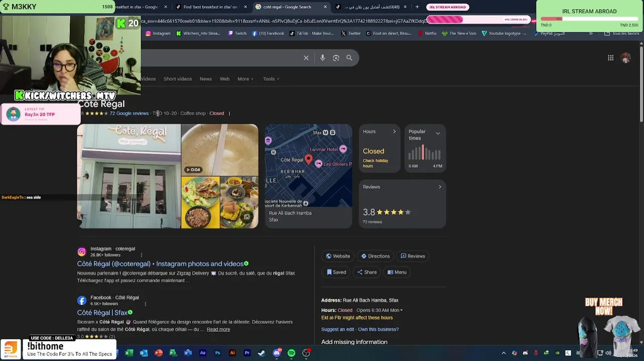Viewport: 644px width, 361px height.
Task: Open the Reviews card arrow
Action: pos(440,187)
